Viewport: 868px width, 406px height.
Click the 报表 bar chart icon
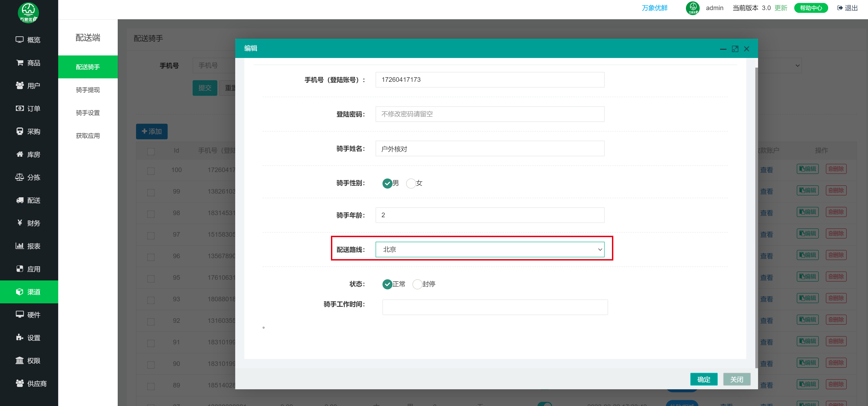point(19,246)
